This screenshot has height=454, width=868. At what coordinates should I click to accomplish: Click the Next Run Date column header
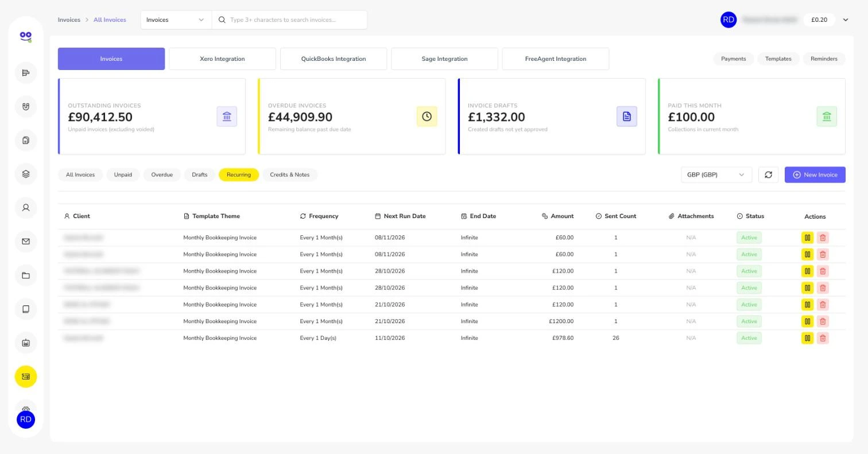click(x=400, y=216)
